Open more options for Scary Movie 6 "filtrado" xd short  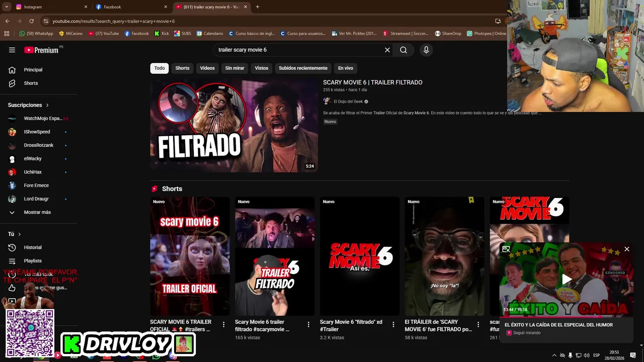pos(393,325)
